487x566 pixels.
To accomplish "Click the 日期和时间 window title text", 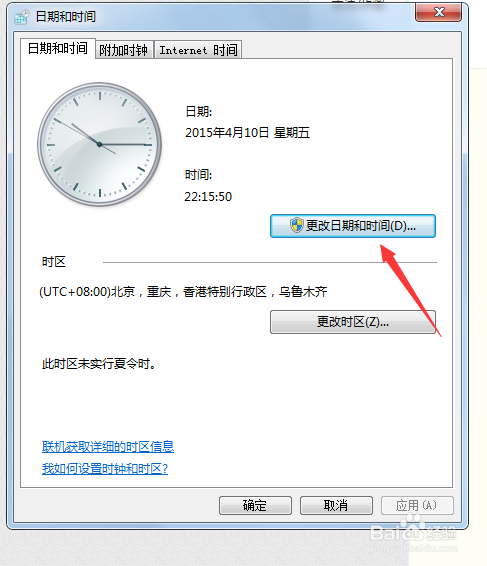I will coord(66,17).
